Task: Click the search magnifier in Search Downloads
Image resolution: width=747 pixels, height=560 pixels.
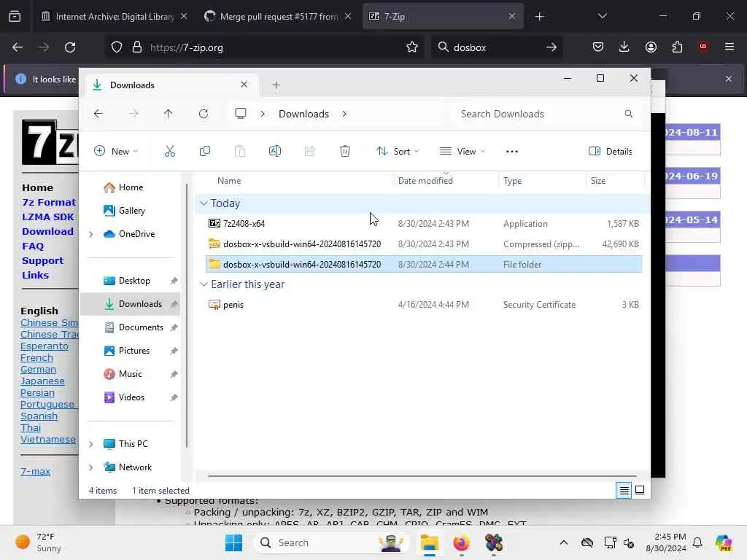Action: coord(628,114)
